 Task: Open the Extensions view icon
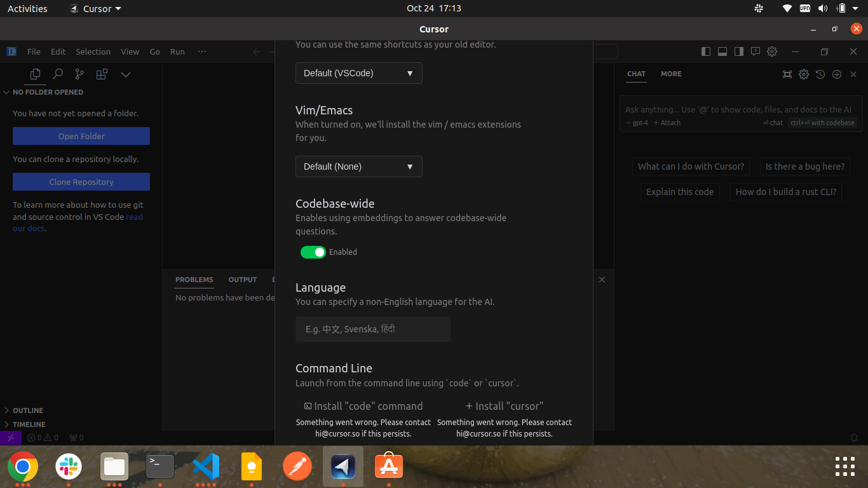point(102,74)
